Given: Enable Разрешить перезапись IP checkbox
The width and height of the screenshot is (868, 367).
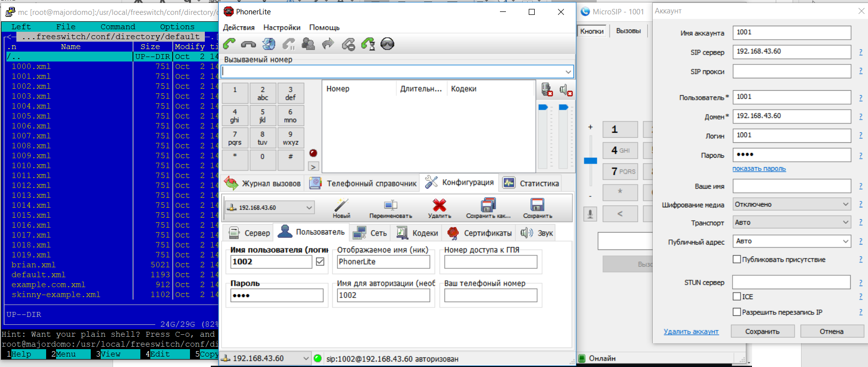Looking at the screenshot, I should 737,312.
